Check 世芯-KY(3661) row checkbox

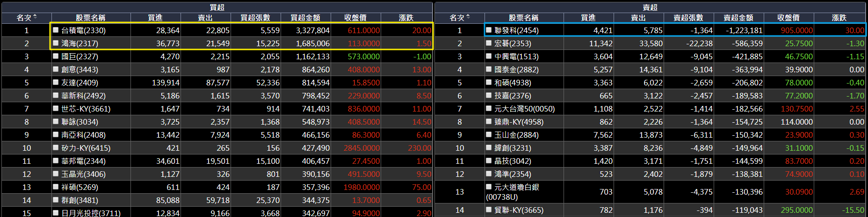point(56,108)
